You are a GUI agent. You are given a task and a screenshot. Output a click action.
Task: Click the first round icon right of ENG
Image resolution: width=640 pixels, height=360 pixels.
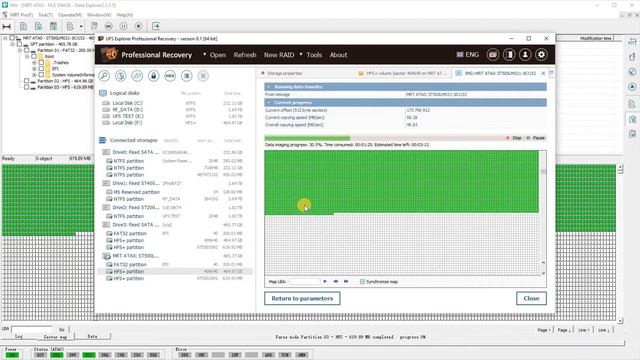493,55
